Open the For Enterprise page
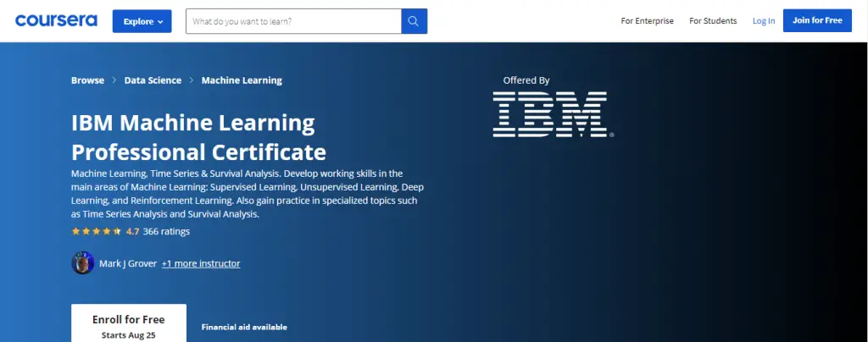Screen dimensions: 868x342 pyautogui.click(x=646, y=21)
